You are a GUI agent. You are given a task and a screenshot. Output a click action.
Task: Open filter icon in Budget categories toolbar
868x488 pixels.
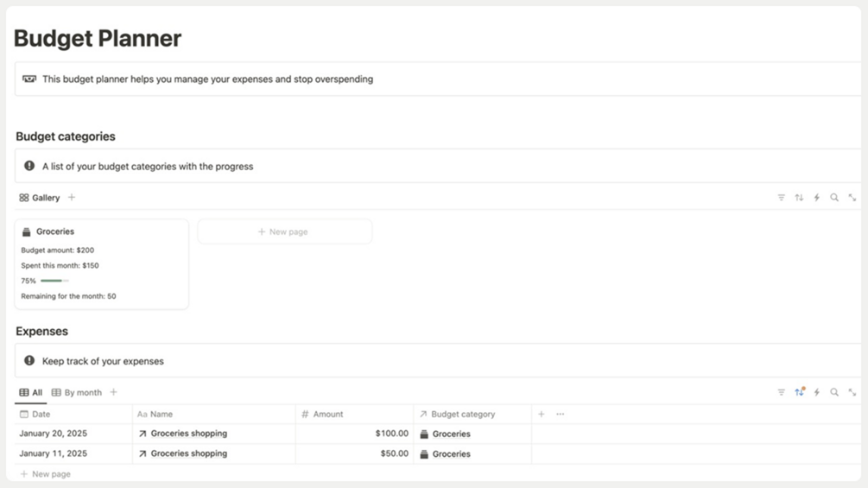[x=781, y=198]
